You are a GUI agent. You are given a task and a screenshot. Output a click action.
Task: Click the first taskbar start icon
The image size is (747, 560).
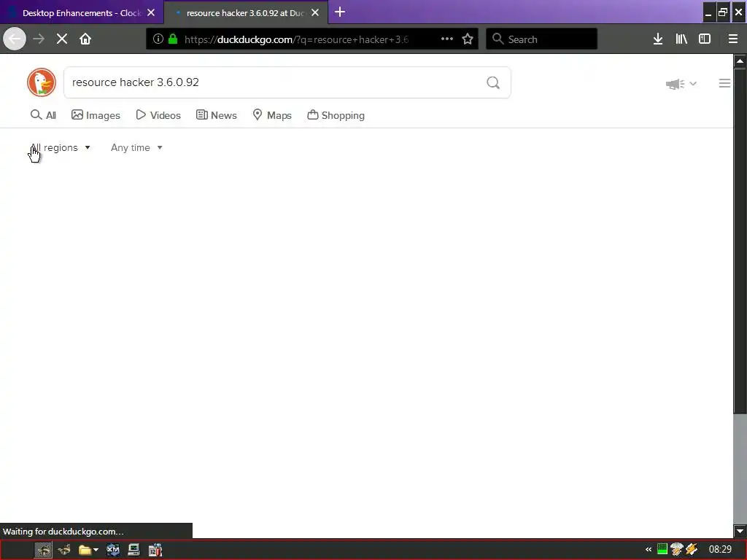point(43,550)
